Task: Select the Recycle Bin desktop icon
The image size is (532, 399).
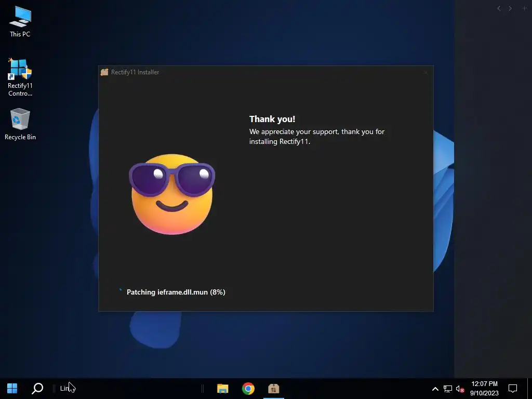Action: click(x=20, y=124)
